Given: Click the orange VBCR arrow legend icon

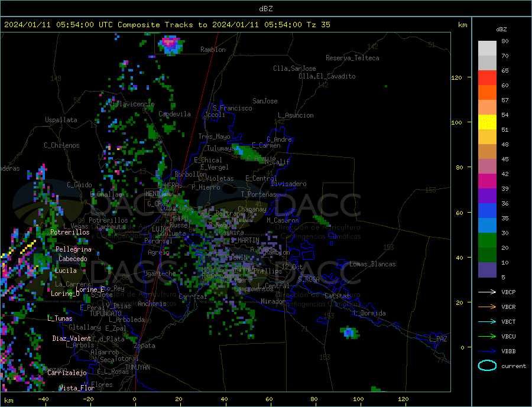Looking at the screenshot, I should point(487,307).
